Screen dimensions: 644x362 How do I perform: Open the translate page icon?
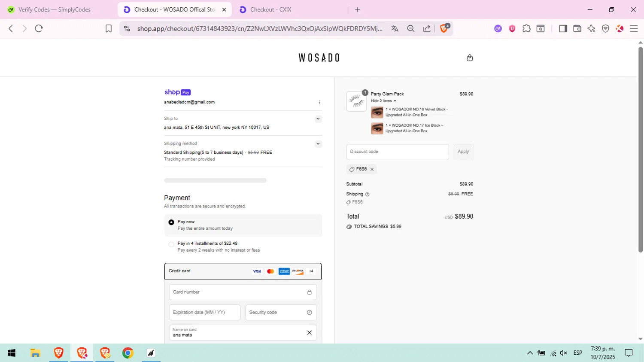click(x=395, y=28)
